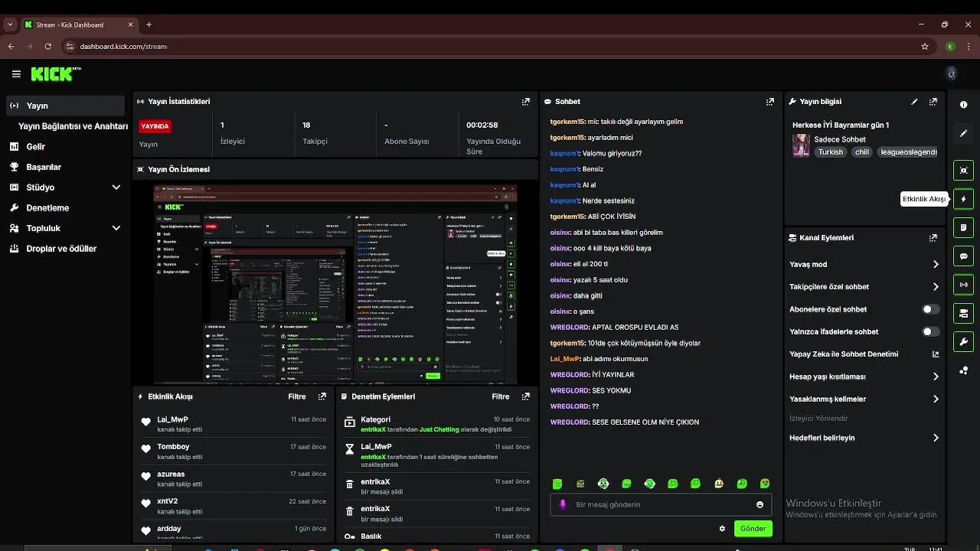Toggle the document widget icon in right sidebar
This screenshot has width=980, height=551.
tap(963, 227)
